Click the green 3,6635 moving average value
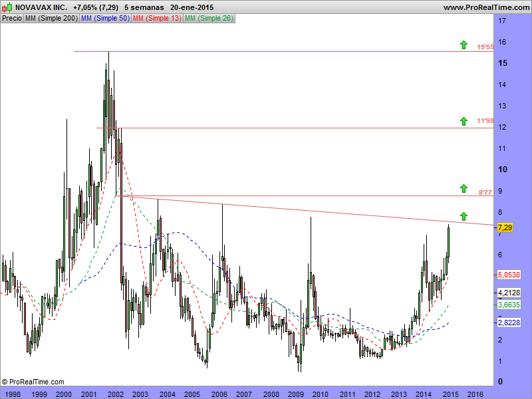 pyautogui.click(x=509, y=305)
